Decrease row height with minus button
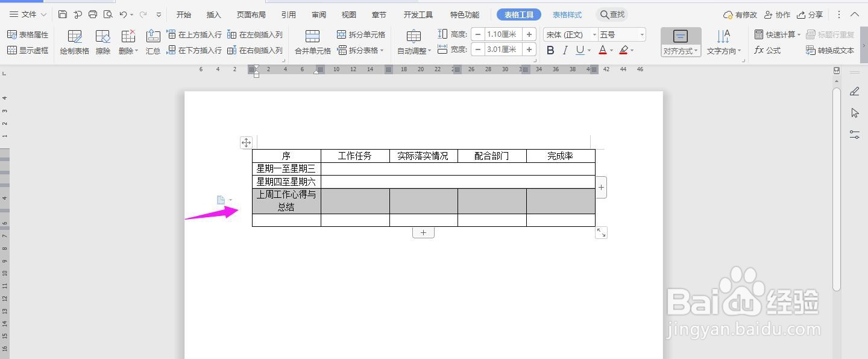 tap(478, 34)
